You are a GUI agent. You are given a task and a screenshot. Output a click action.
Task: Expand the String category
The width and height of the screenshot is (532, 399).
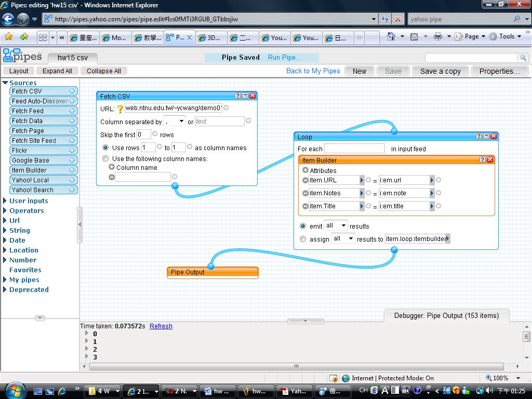(x=5, y=230)
